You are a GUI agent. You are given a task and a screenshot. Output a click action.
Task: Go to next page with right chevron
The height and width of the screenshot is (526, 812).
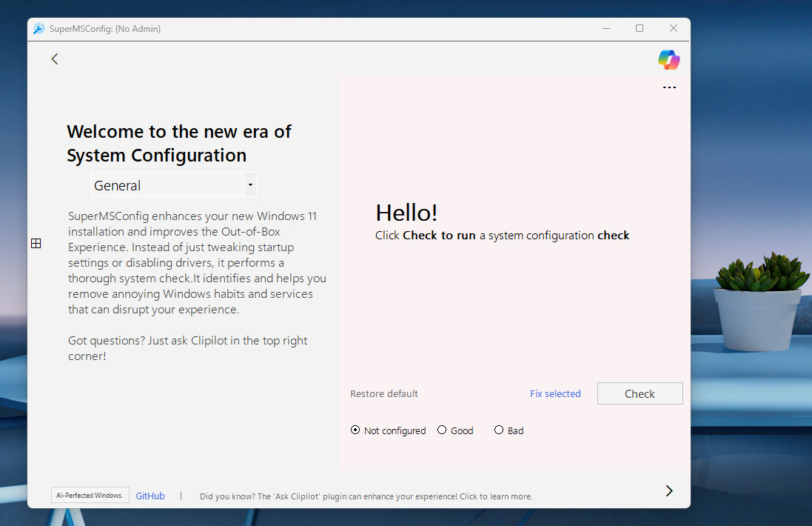[669, 490]
